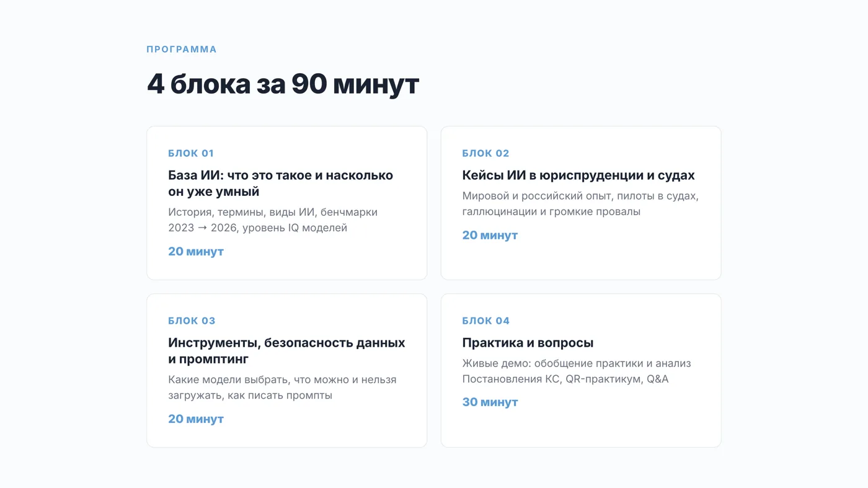The image size is (868, 488).
Task: Select the БЛОК 04 label
Action: click(485, 321)
